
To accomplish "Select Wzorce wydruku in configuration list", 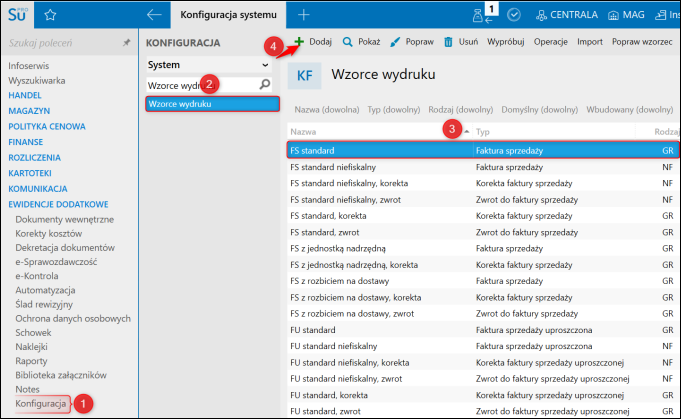I will (x=212, y=104).
